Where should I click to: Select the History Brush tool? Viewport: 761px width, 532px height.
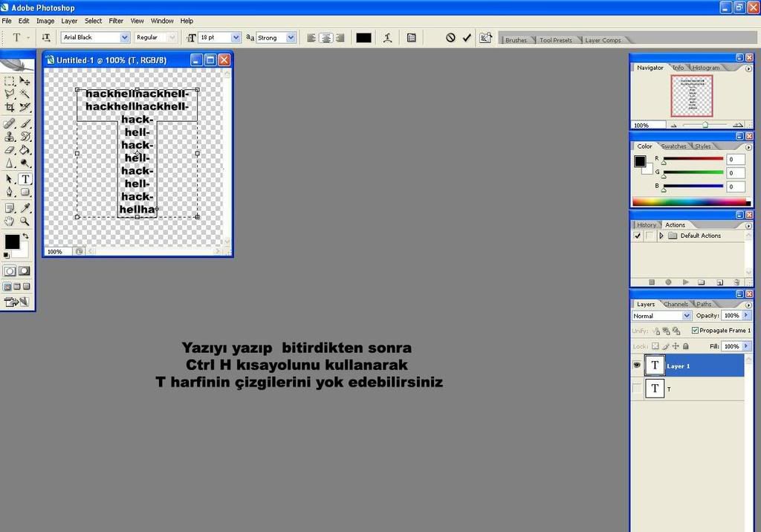25,137
